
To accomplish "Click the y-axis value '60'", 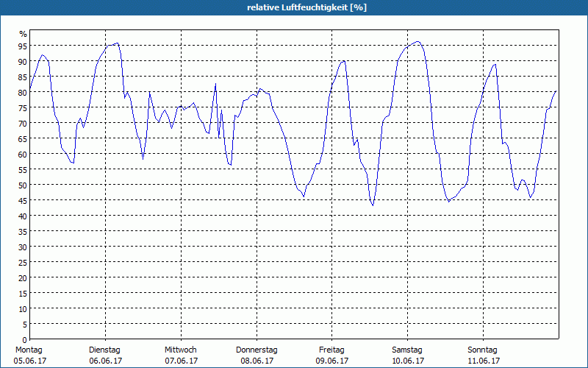I will pyautogui.click(x=23, y=155).
